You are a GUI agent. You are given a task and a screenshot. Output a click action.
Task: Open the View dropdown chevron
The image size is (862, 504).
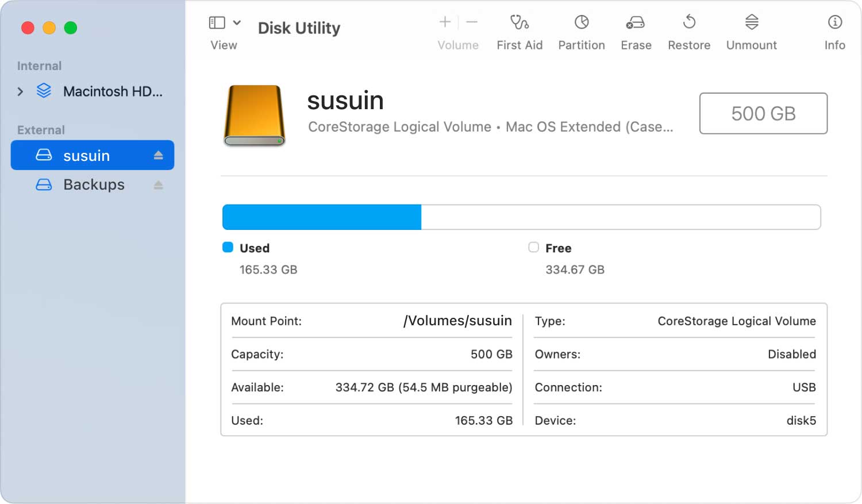[x=237, y=22]
